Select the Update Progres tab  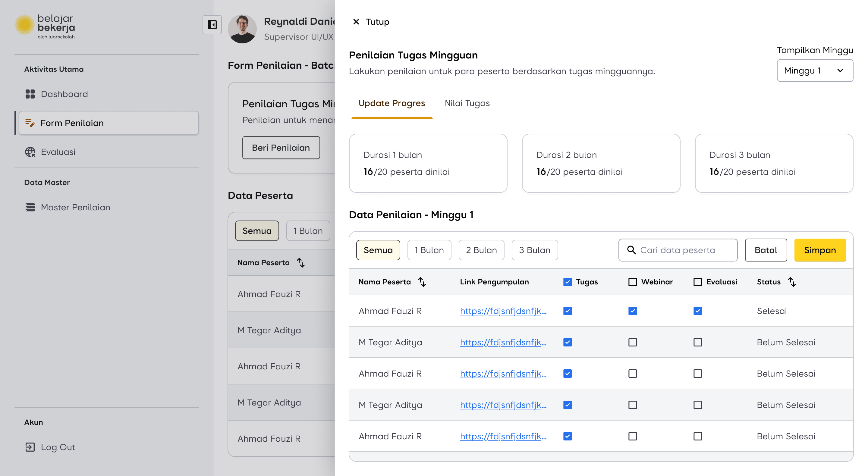392,103
